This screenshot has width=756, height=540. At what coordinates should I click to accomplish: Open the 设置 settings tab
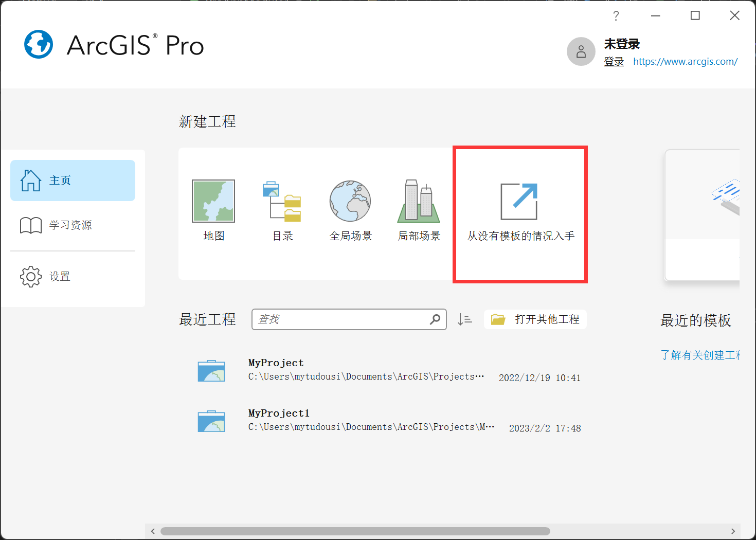point(73,277)
